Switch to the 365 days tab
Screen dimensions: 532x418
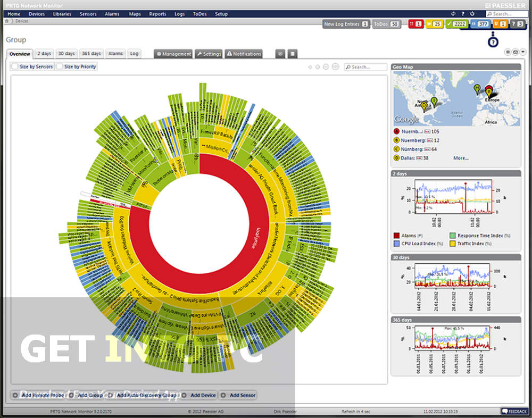[x=92, y=54]
